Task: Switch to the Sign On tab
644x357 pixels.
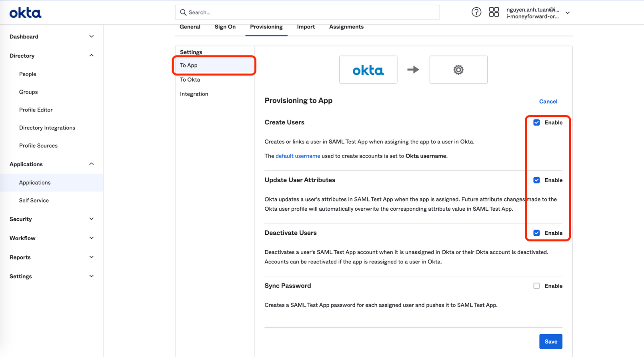Action: (225, 27)
